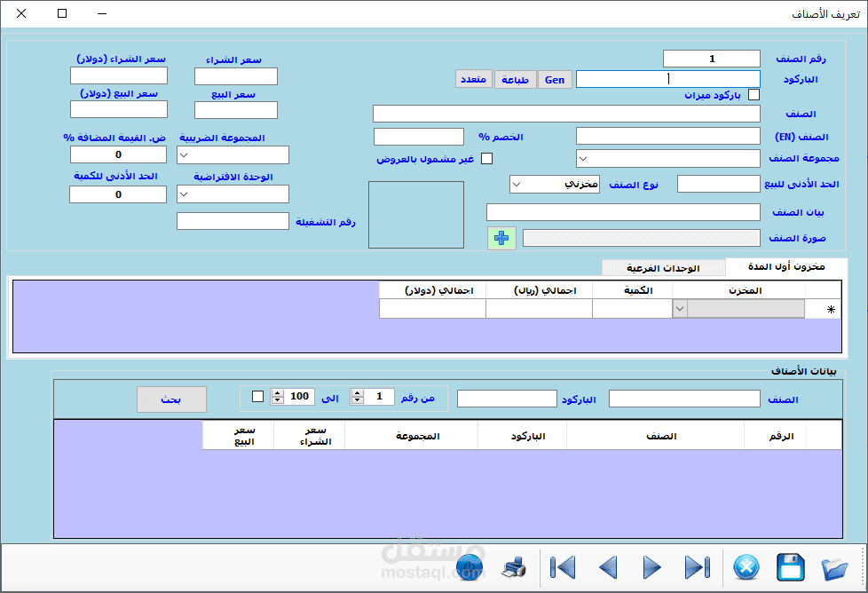The height and width of the screenshot is (593, 868).
Task: Jump to first record using skip-to-start arrow
Action: point(563,567)
